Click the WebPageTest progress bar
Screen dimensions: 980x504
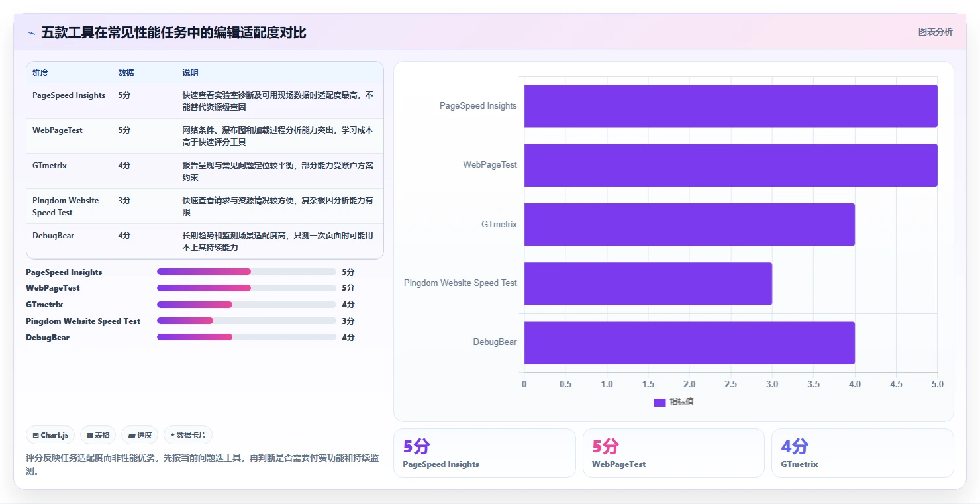click(246, 288)
